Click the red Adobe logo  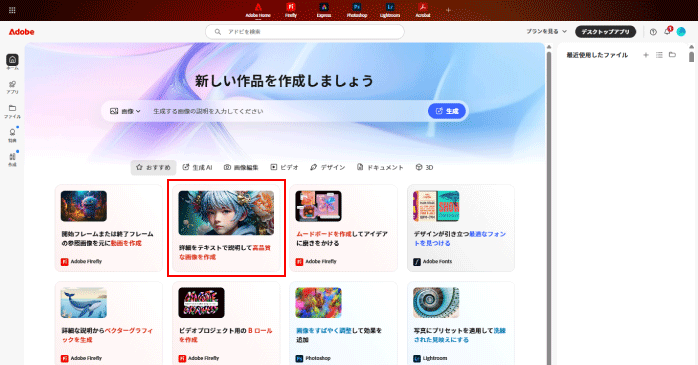(21, 32)
